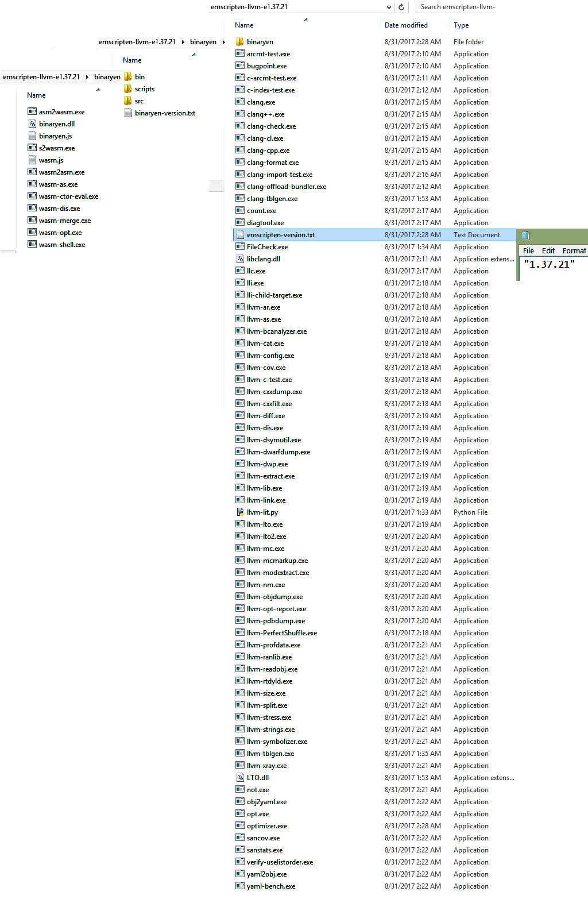The width and height of the screenshot is (588, 903).
Task: Select clang.exe application icon
Action: (240, 102)
